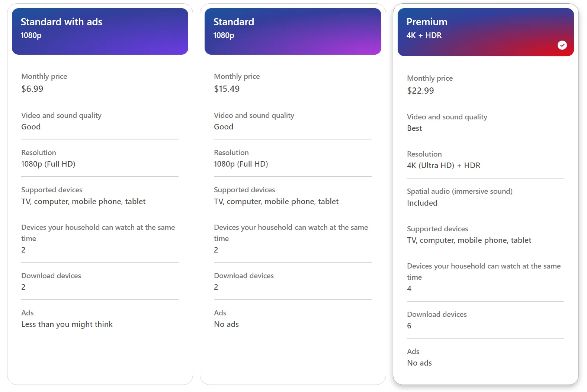Click the $22.99 monthly price
Image resolution: width=587 pixels, height=392 pixels.
point(420,90)
